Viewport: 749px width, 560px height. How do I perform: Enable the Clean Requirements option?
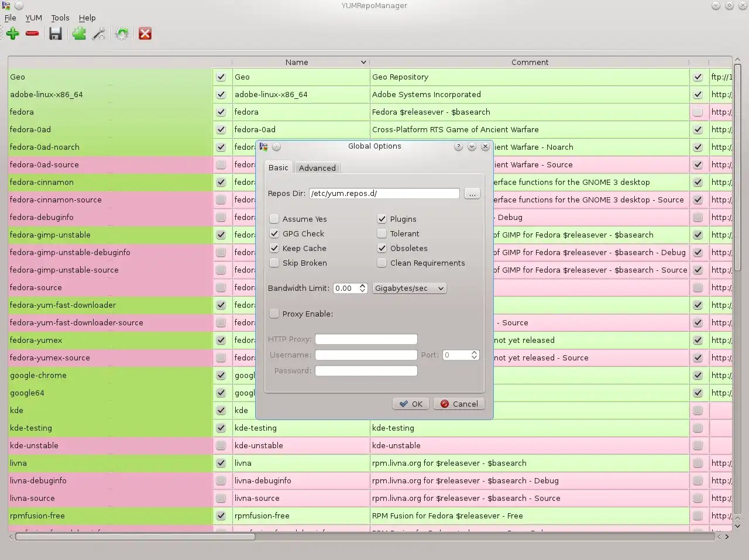pos(382,263)
